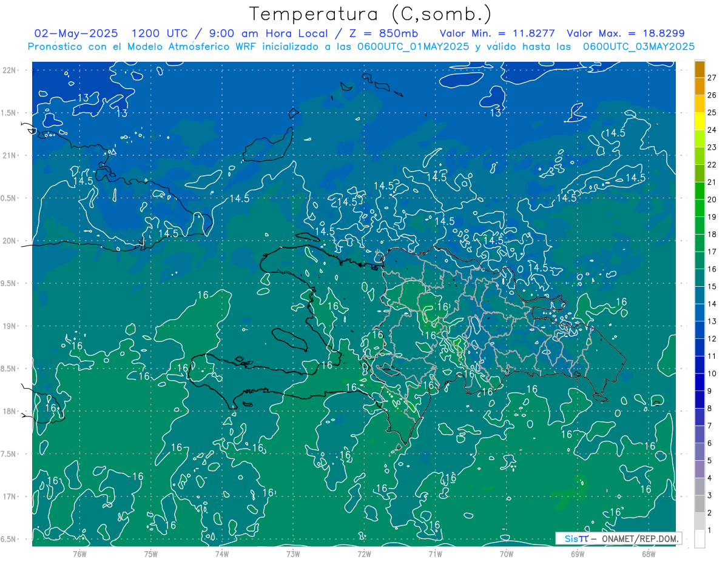Click the '20N' latitude axis label
Viewport: 728px width, 562px height.
[x=8, y=241]
